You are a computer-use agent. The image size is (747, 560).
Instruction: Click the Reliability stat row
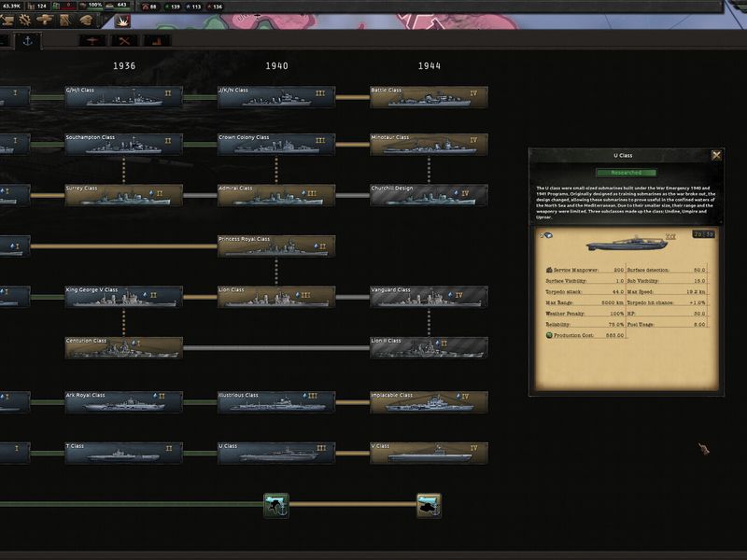[585, 324]
